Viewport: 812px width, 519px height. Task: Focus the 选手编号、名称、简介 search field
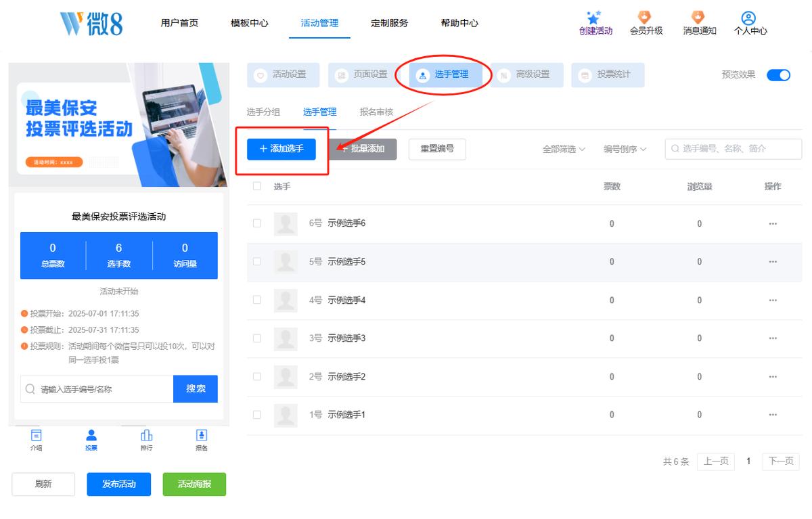[x=734, y=149]
